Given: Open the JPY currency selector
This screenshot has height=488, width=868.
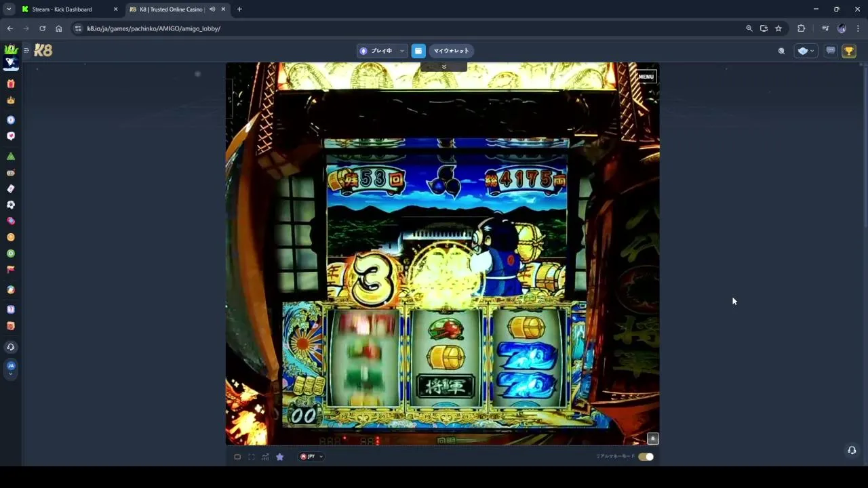Looking at the screenshot, I should pos(311,457).
